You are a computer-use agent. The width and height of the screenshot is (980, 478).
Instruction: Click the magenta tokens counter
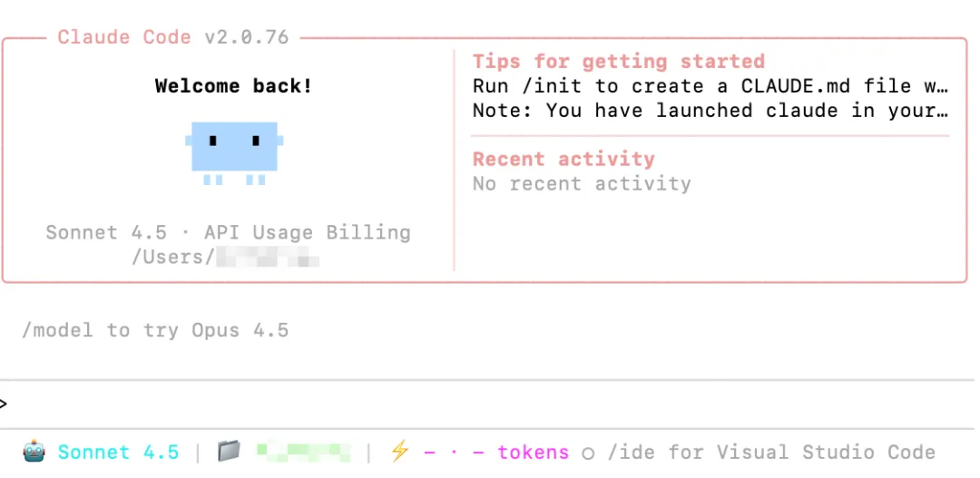tap(496, 452)
